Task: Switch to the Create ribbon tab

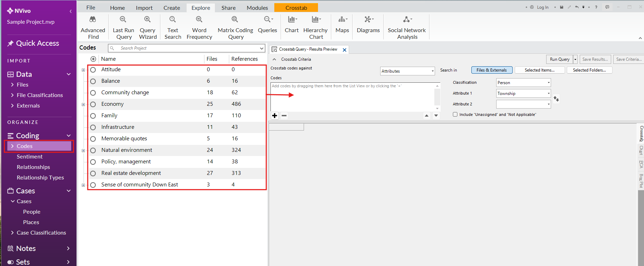Action: click(172, 8)
